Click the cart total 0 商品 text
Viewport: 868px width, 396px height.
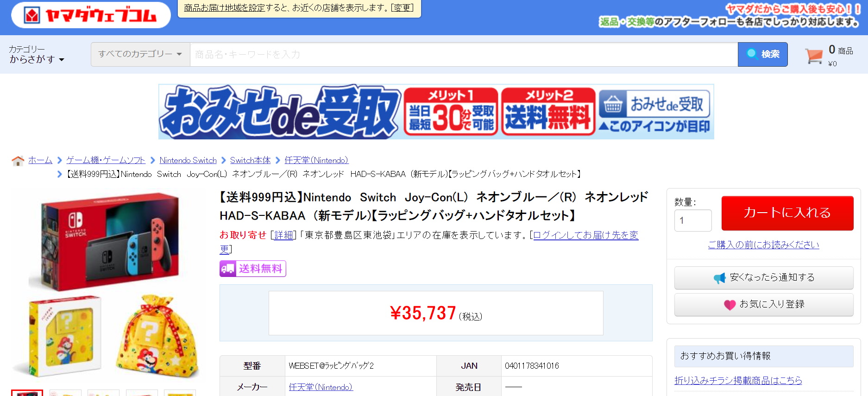pos(841,50)
